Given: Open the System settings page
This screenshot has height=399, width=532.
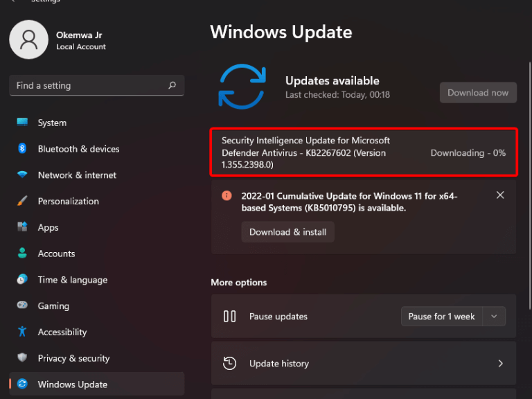Looking at the screenshot, I should click(97, 123).
